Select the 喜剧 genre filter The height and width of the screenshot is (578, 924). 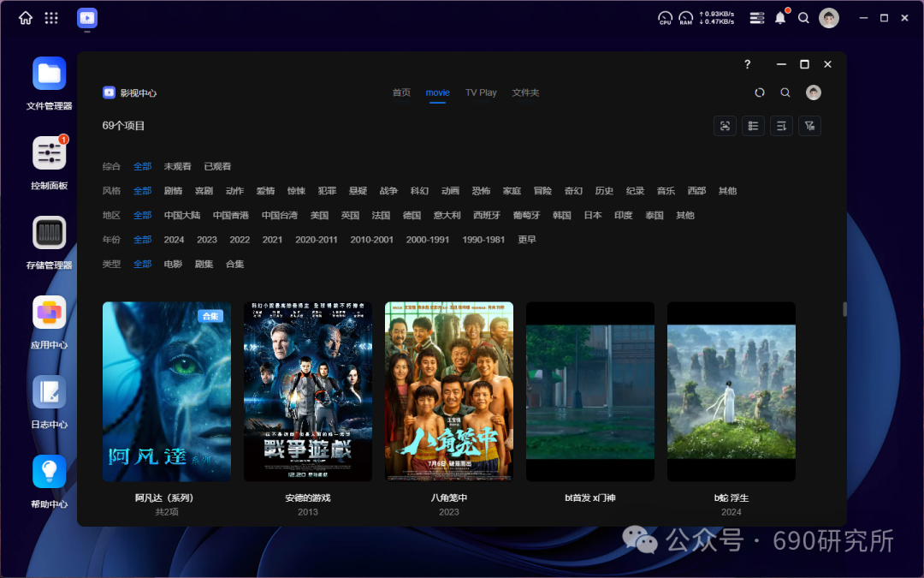(204, 190)
